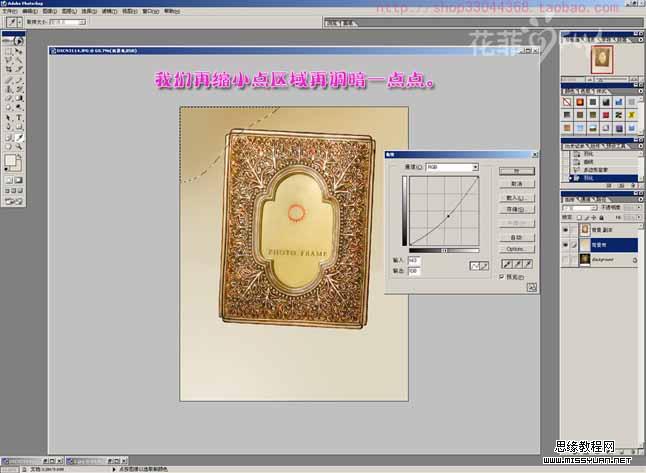The width and height of the screenshot is (646, 473).
Task: Select the Magic Wand tool
Action: click(19, 61)
